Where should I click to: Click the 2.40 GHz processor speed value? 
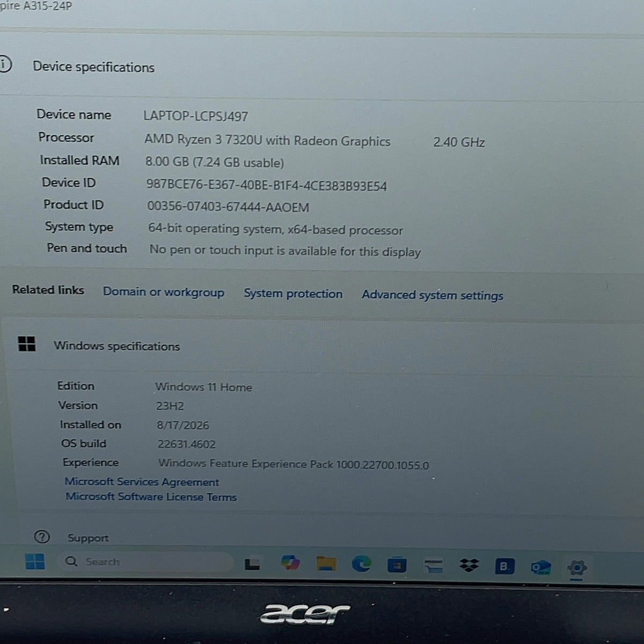(459, 142)
